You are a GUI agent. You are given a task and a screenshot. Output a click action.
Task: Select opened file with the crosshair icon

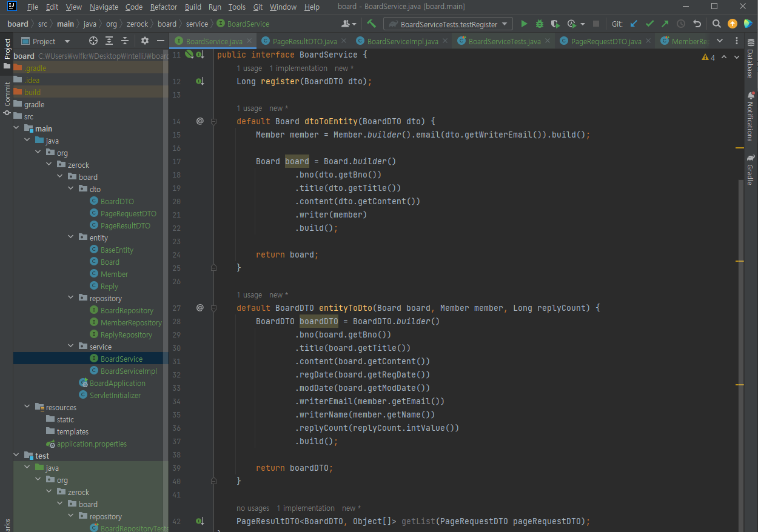pos(93,41)
